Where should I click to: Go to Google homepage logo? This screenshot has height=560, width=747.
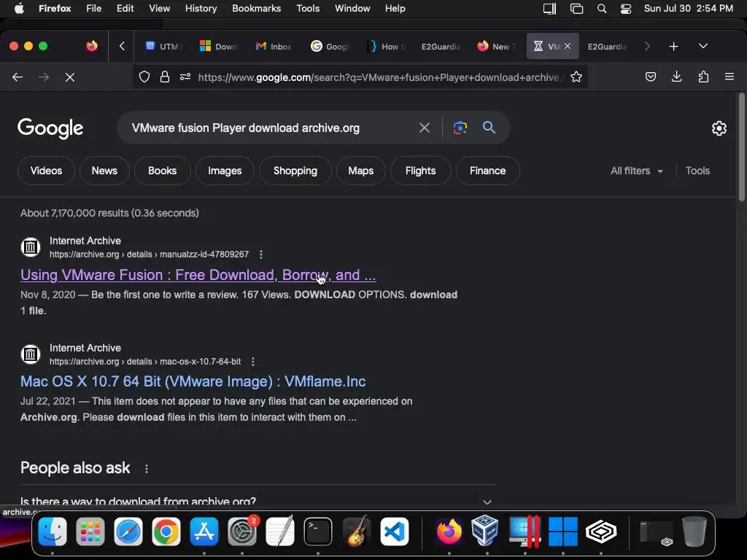tap(50, 128)
